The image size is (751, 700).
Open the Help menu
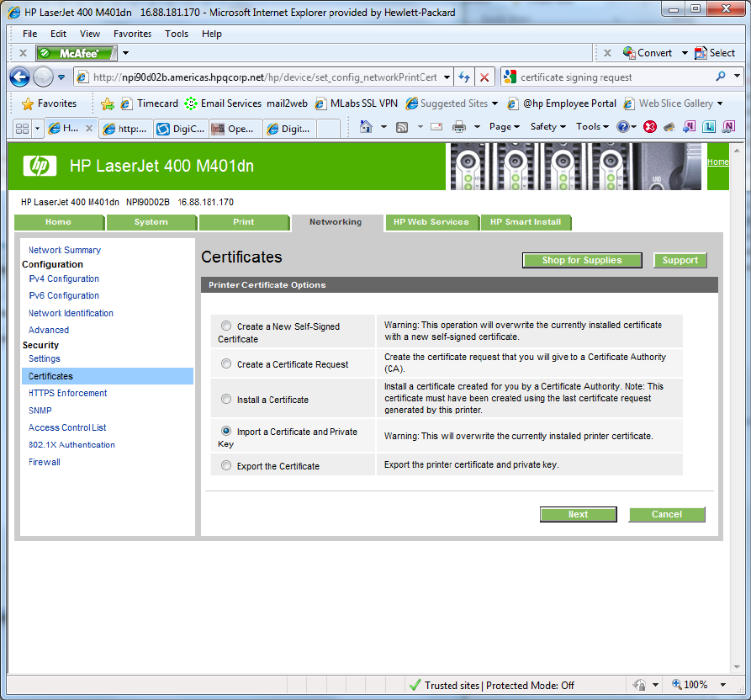212,34
